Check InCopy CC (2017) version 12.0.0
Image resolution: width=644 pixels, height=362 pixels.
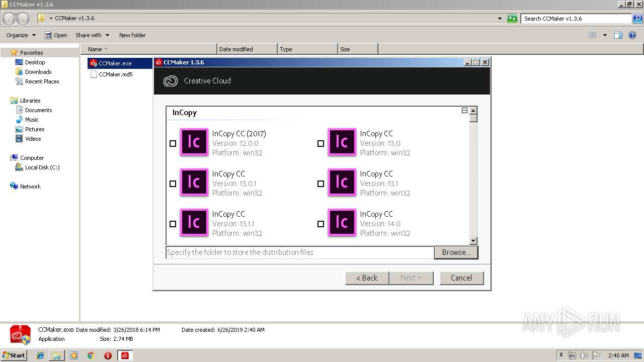coord(173,143)
